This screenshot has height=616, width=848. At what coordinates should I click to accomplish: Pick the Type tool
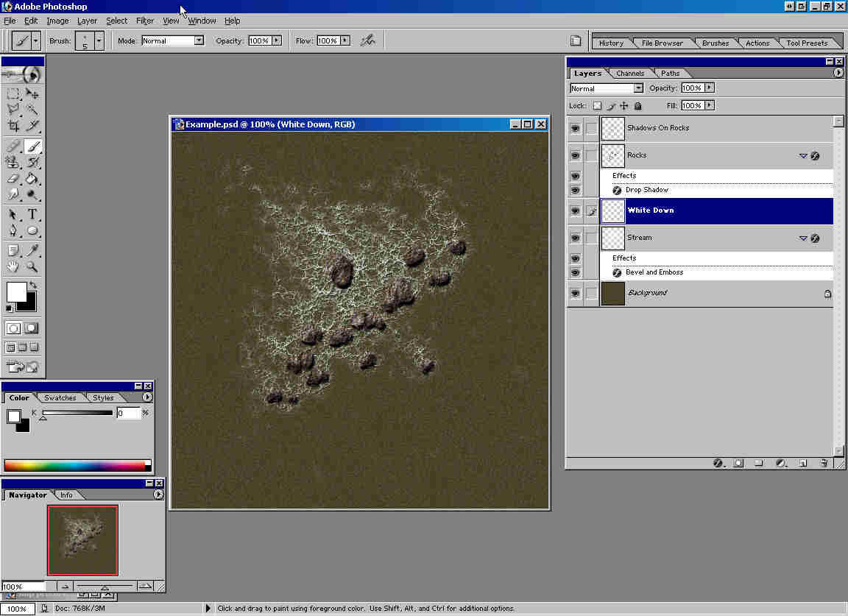[x=32, y=215]
